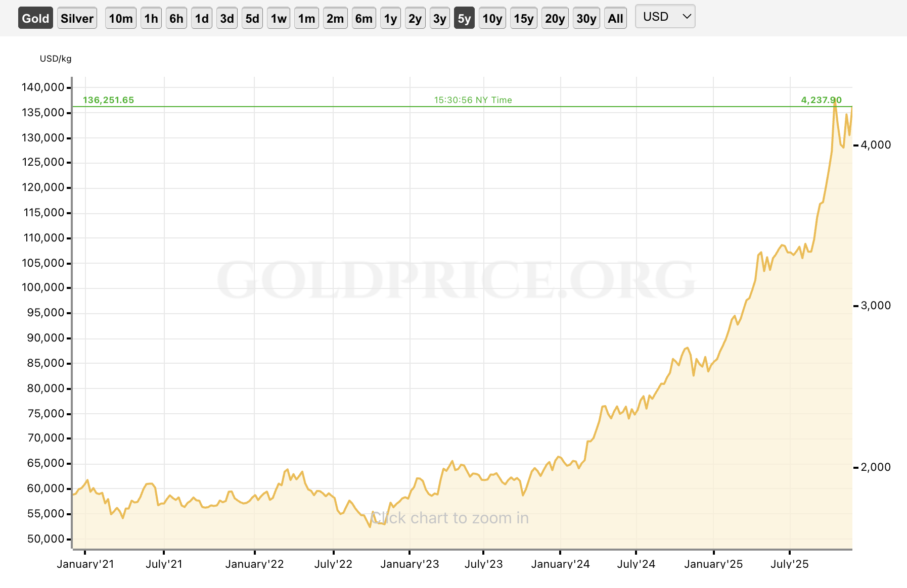Select the 6h timeframe

[176, 17]
